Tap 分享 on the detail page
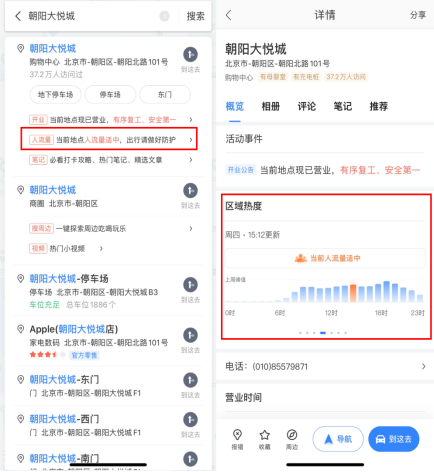Viewport: 434px width, 472px height. pyautogui.click(x=418, y=15)
